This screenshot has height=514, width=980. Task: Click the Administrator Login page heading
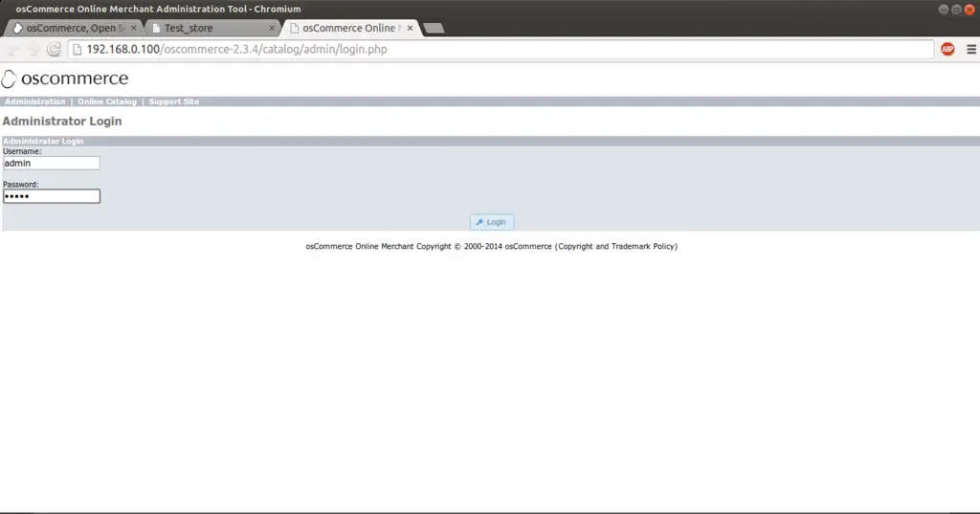coord(62,122)
